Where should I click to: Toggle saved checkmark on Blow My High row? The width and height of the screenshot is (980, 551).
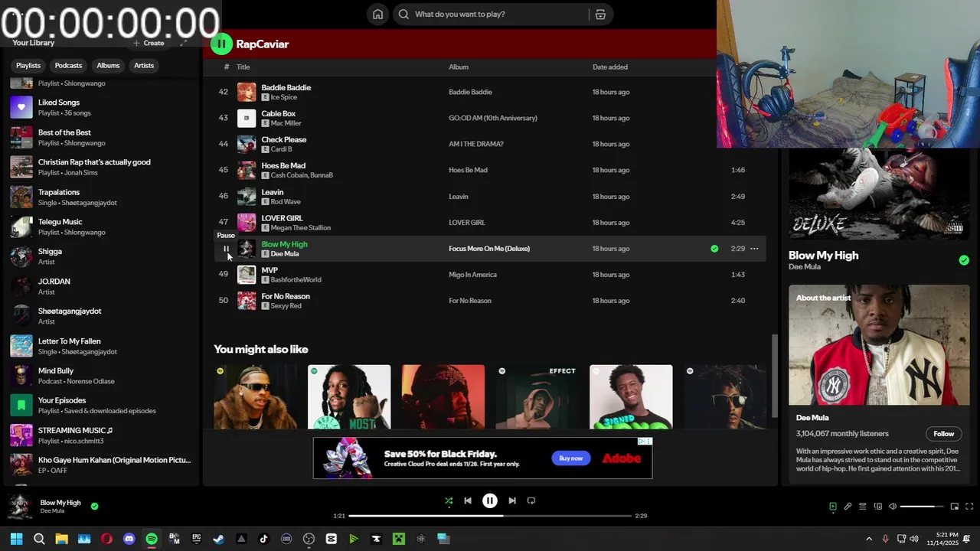pos(714,249)
